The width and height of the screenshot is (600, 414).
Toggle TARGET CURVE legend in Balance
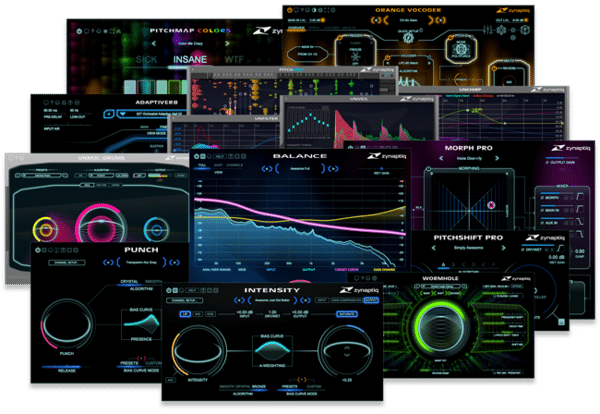[346, 270]
